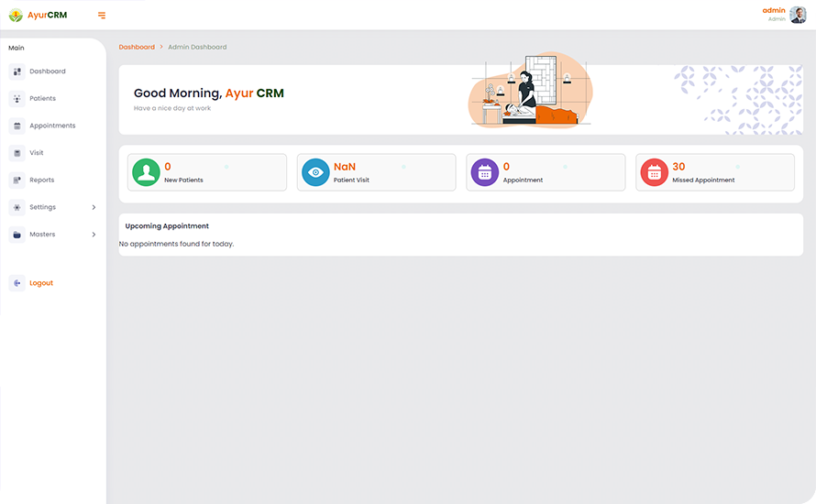Click the Patients sidebar icon
816x504 pixels.
(17, 99)
